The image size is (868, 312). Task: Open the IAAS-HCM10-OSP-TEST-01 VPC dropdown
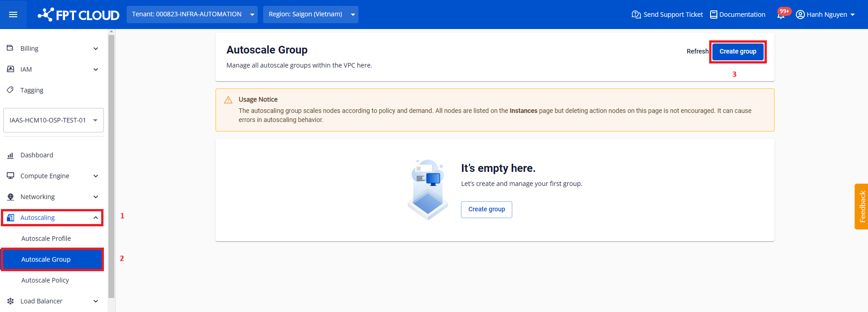[x=54, y=120]
